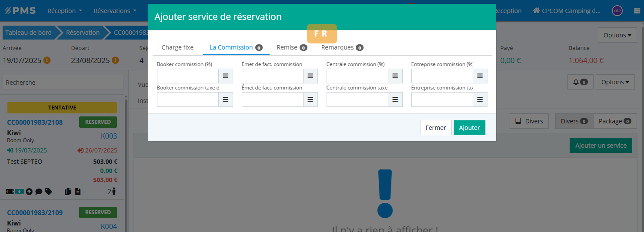
Task: Open the menu icon beside Booker commission (%)
Action: click(x=225, y=76)
